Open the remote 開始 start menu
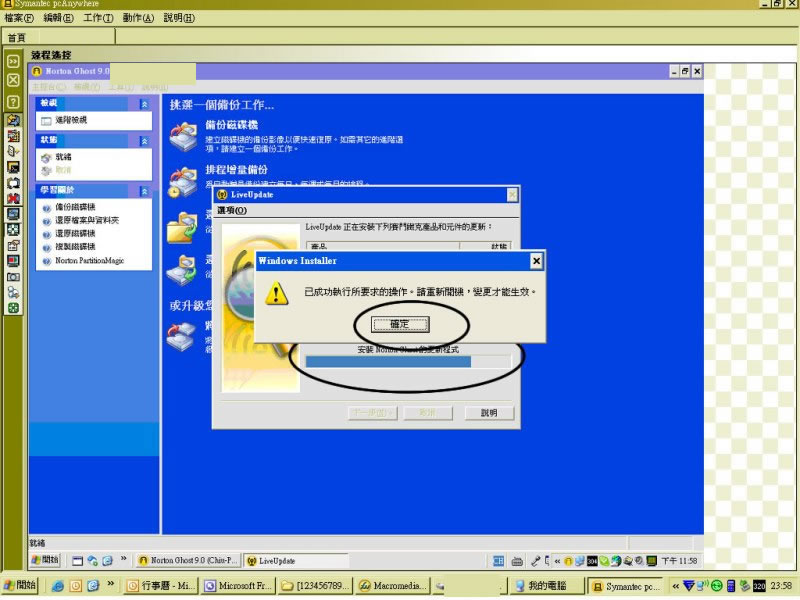 click(x=45, y=560)
